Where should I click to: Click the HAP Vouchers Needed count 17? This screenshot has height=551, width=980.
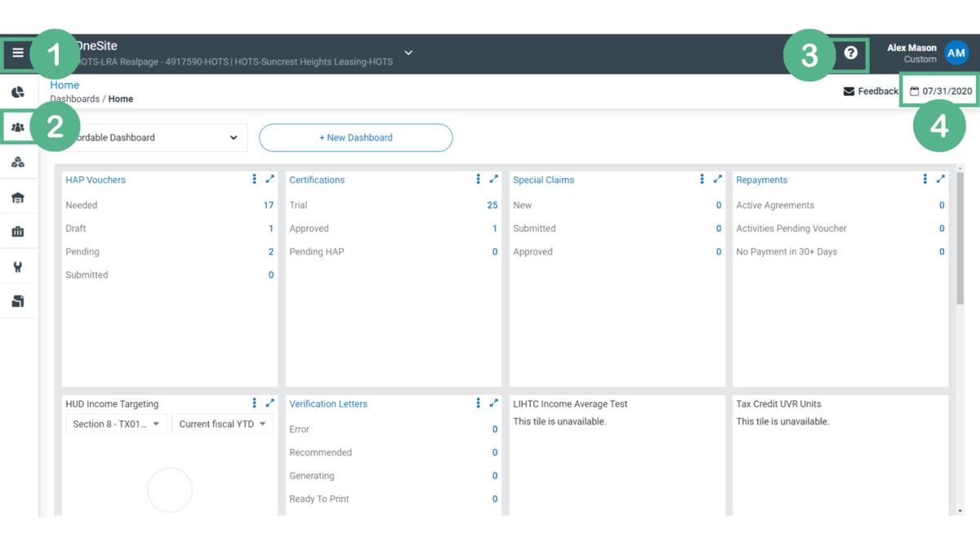pos(269,206)
